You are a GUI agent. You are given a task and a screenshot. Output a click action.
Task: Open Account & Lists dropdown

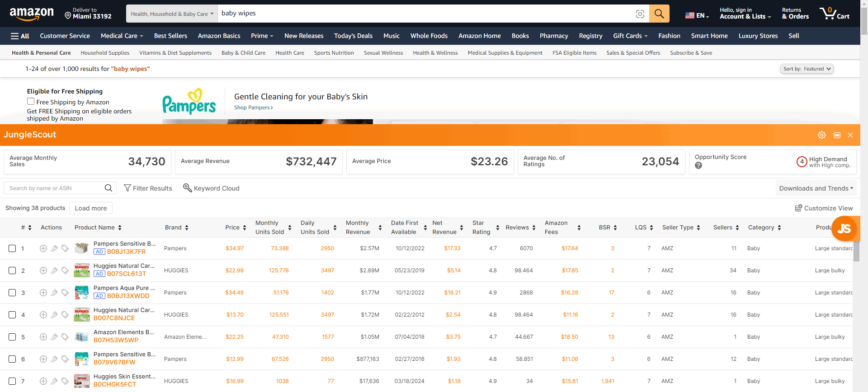point(745,14)
